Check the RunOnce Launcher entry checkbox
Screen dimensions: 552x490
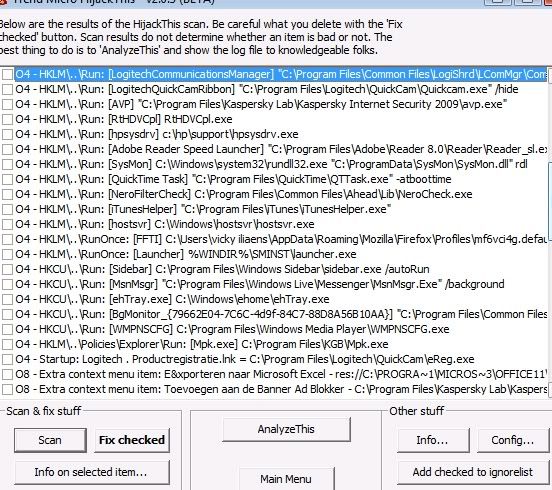coord(7,254)
